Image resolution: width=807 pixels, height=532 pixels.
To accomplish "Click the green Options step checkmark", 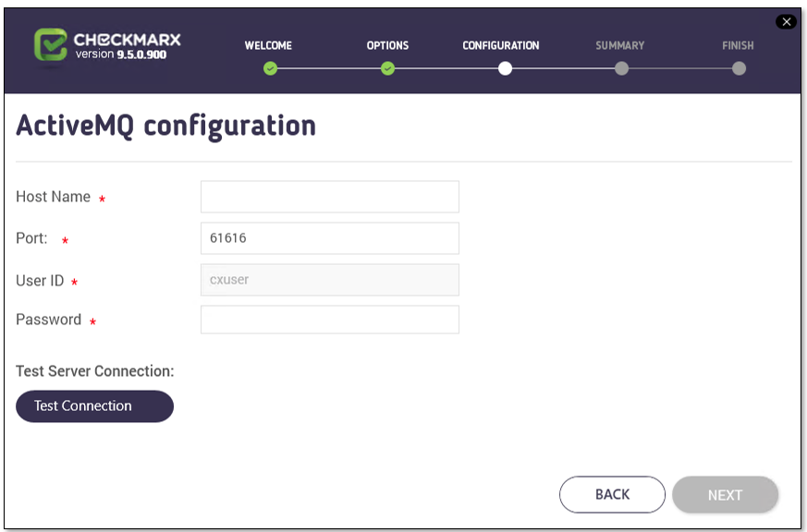I will coord(387,68).
